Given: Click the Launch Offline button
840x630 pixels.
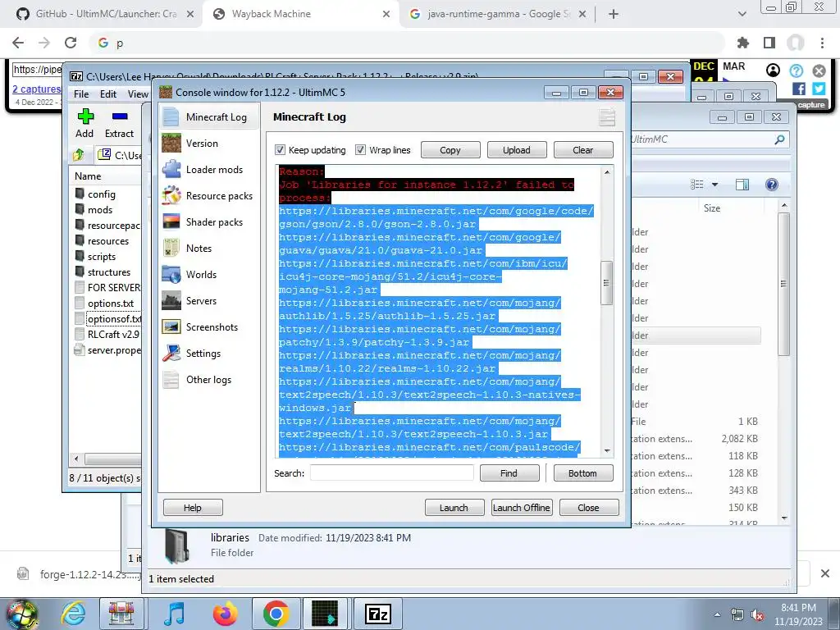Looking at the screenshot, I should click(521, 507).
